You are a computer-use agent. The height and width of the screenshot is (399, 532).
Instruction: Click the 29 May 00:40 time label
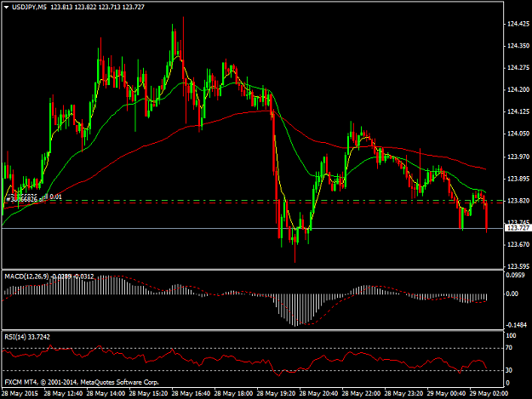click(446, 394)
